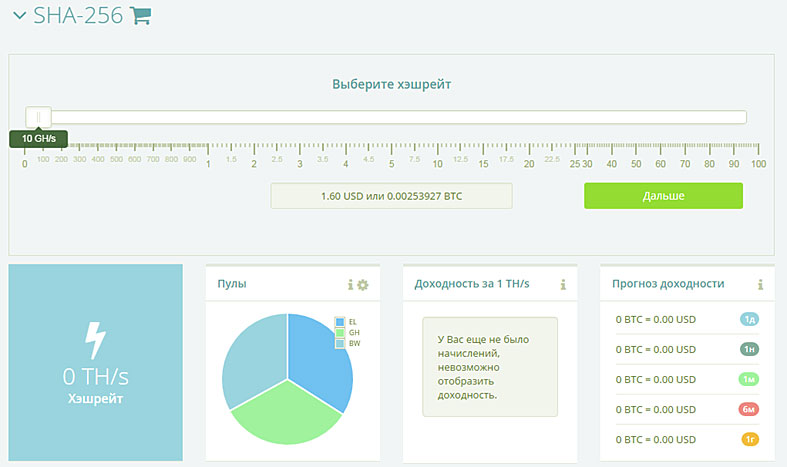Viewport: 787px width, 467px height.
Task: Toggle the BW legend entry
Action: tap(346, 343)
